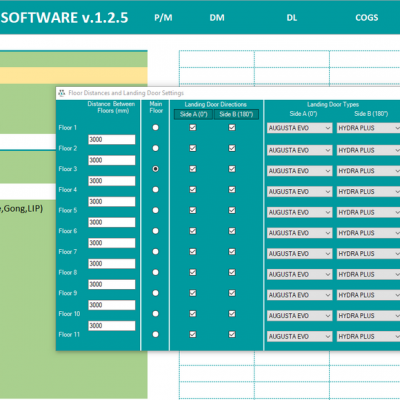Screen dimensions: 400x400
Task: Click distance field between Floor 3 and 4
Action: coord(112,181)
